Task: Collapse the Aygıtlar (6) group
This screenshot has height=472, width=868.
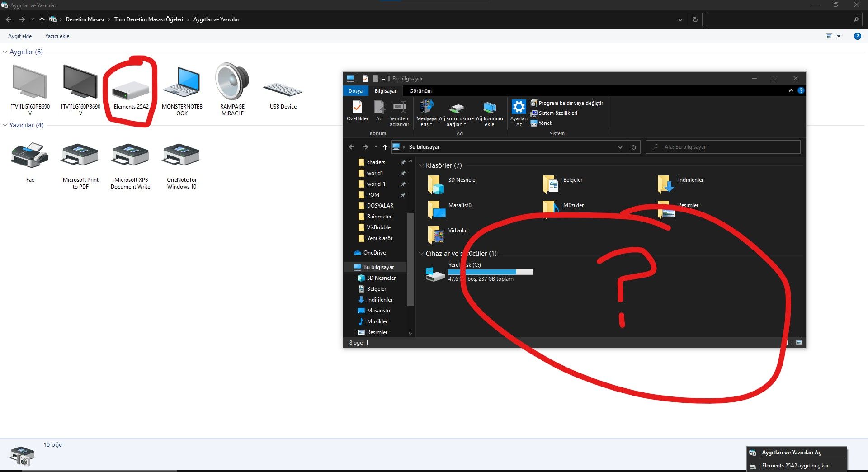Action: point(5,52)
